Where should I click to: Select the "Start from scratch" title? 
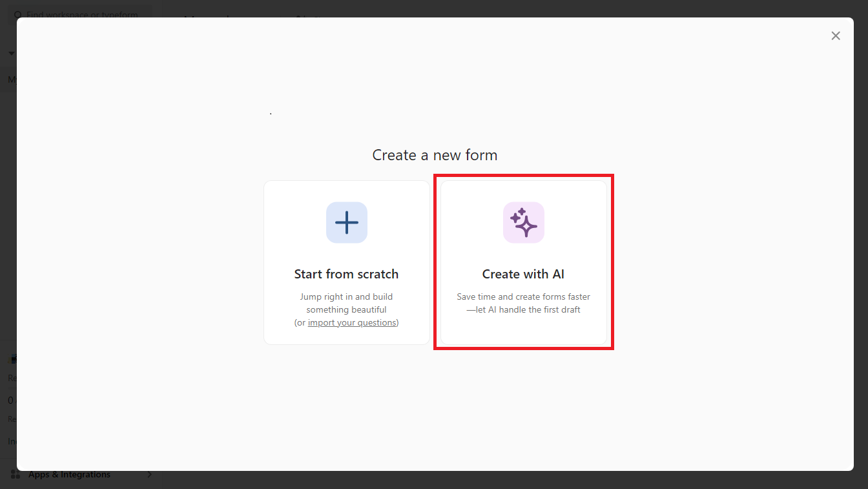point(346,274)
